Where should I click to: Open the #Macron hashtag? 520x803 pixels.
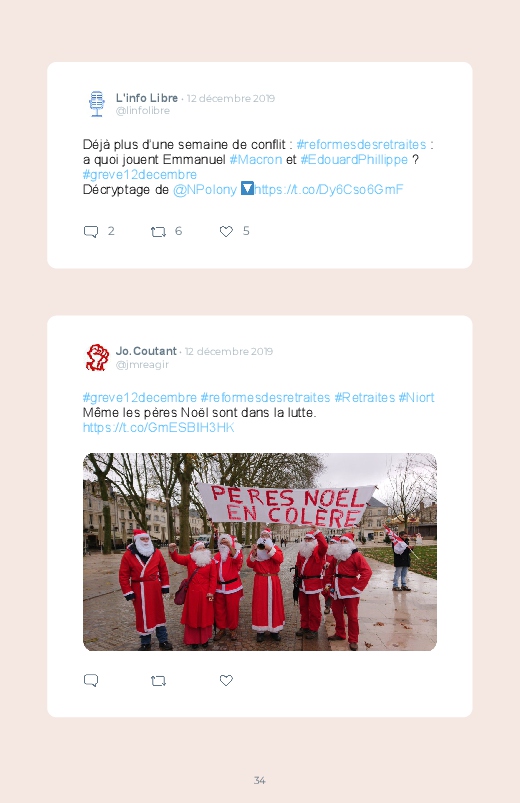[x=256, y=159]
